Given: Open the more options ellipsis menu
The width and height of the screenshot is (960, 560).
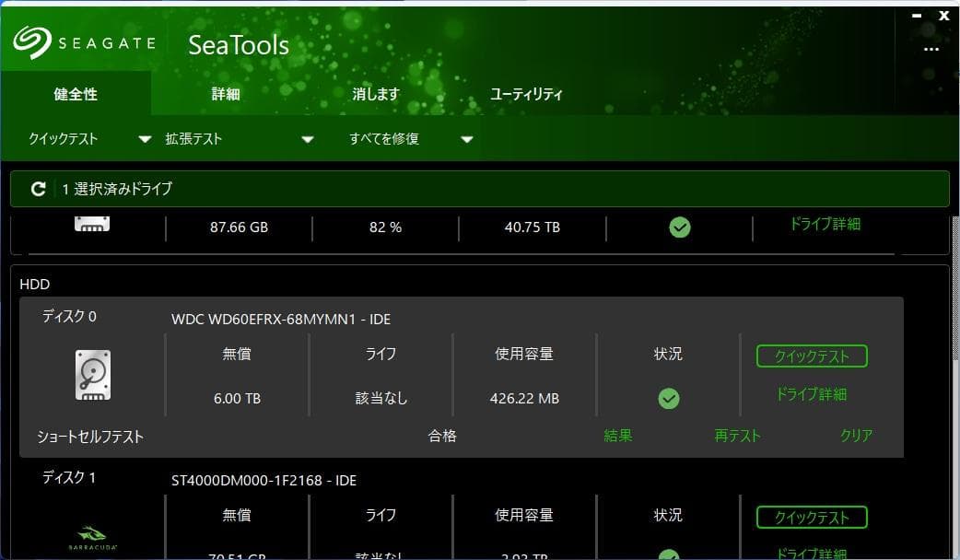Looking at the screenshot, I should point(931,50).
